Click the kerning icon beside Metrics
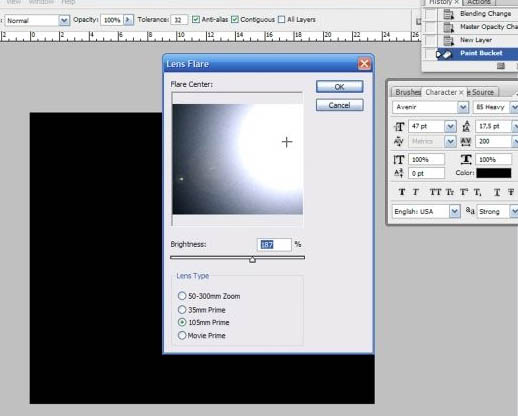The width and height of the screenshot is (518, 416). coord(399,142)
